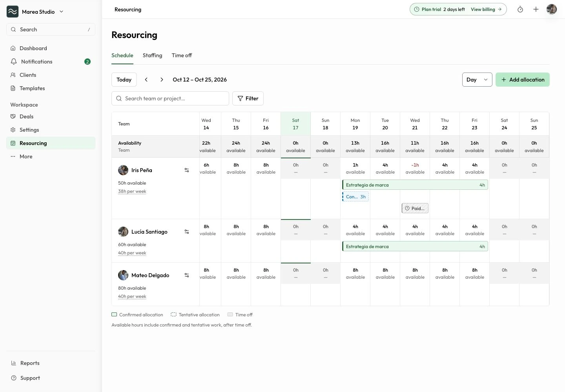Select the Schedule tab
Screen dimensions: 565x392
coord(122,55)
